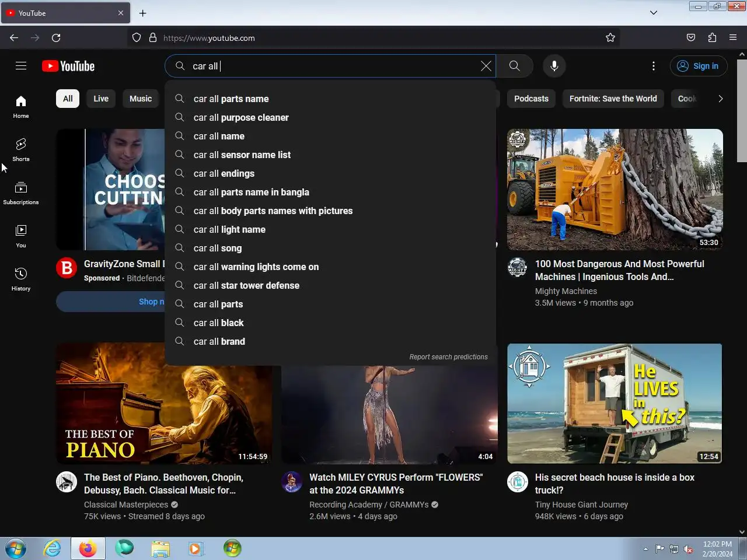The height and width of the screenshot is (560, 747).
Task: Launch Internet Explorer from the taskbar
Action: (x=53, y=548)
